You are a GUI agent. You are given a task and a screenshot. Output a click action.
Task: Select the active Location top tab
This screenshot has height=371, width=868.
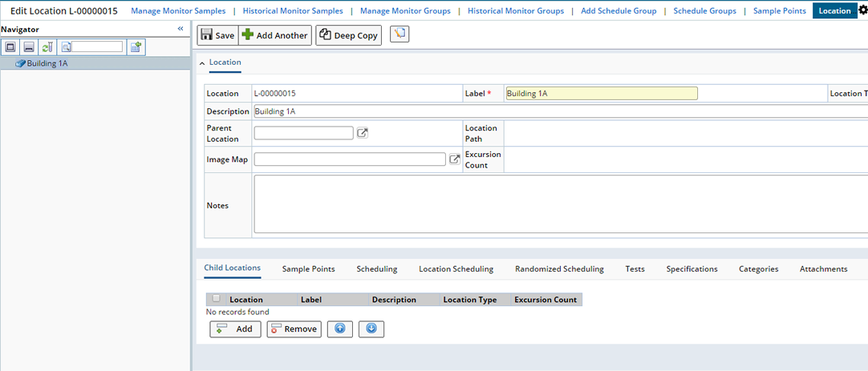point(834,10)
